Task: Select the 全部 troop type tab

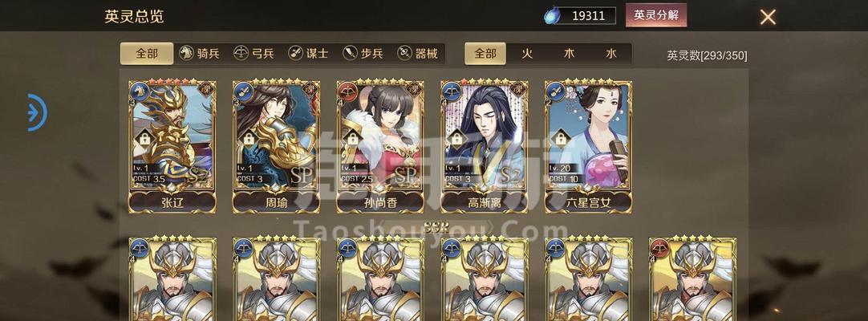Action: [147, 54]
